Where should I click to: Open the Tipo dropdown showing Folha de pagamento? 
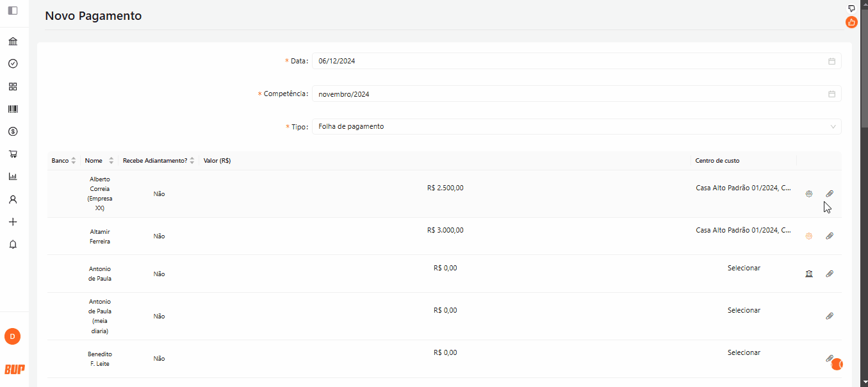pyautogui.click(x=576, y=127)
